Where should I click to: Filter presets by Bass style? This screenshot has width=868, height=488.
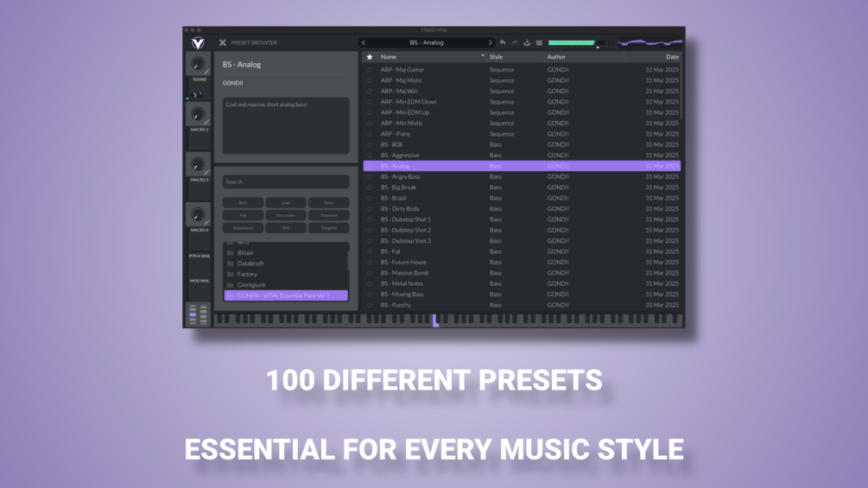tap(243, 202)
